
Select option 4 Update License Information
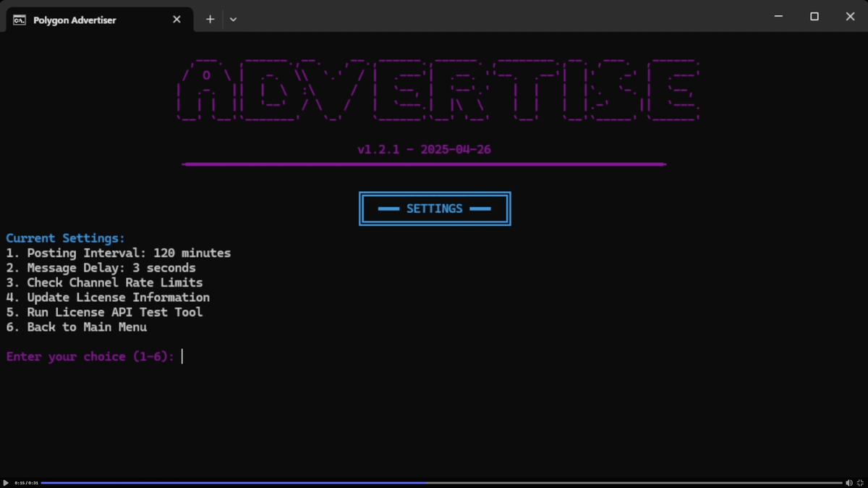point(108,297)
